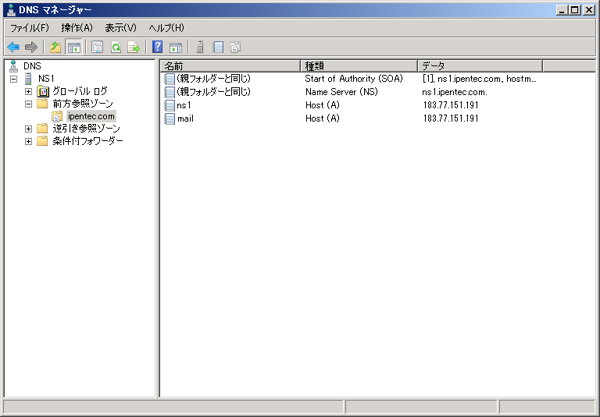Click the 前方参照ゾーン folder icon

pyautogui.click(x=42, y=104)
